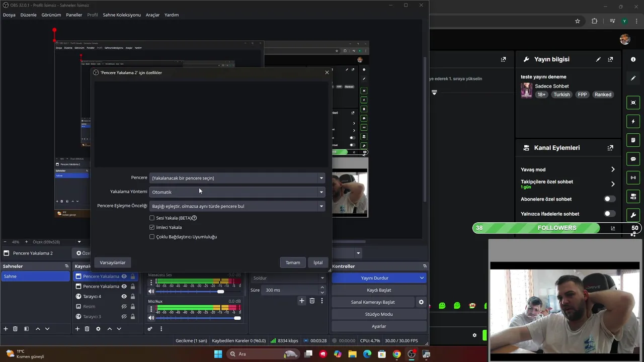Click the broadcast signal icon in the dashboard sidebar
644x362 pixels.
pyautogui.click(x=633, y=177)
